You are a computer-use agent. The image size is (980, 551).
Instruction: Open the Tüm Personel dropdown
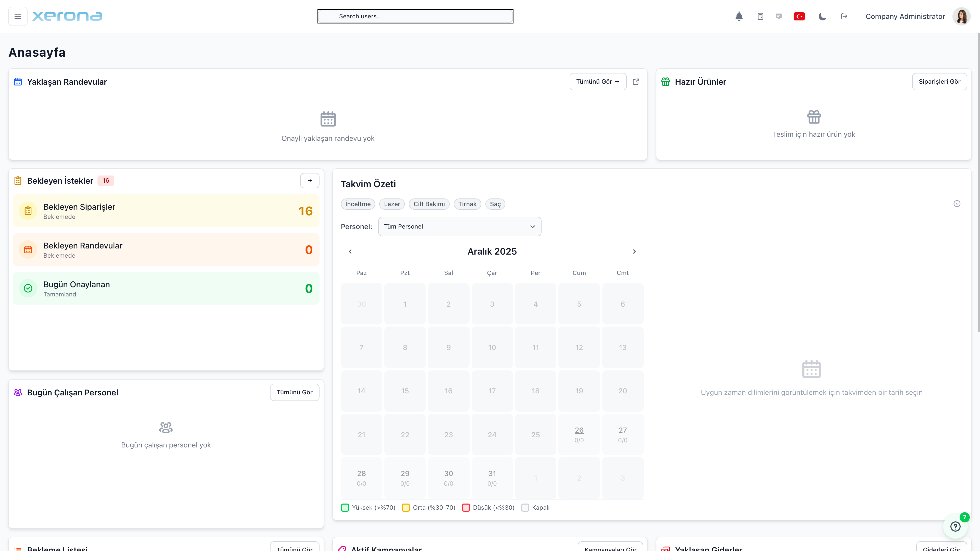(x=459, y=227)
